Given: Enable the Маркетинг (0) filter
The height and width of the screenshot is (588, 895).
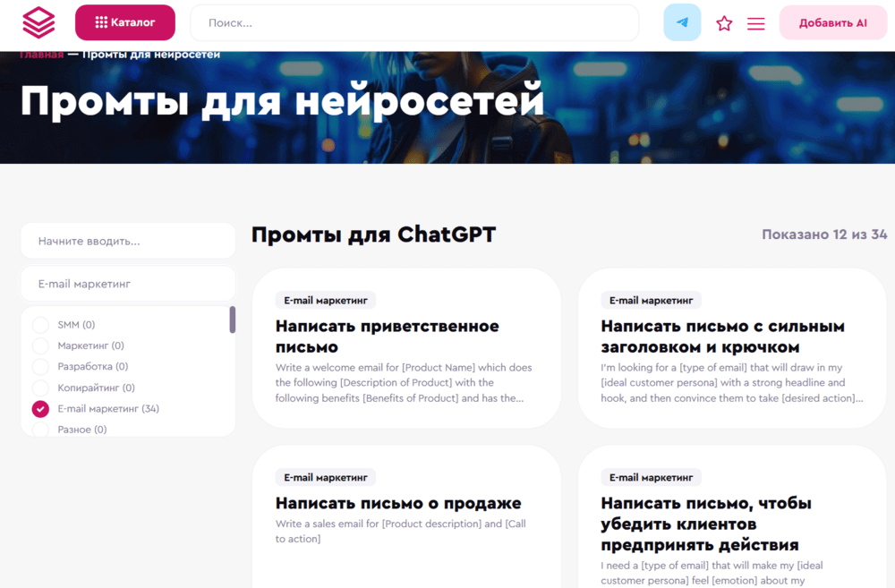Looking at the screenshot, I should click(x=40, y=346).
